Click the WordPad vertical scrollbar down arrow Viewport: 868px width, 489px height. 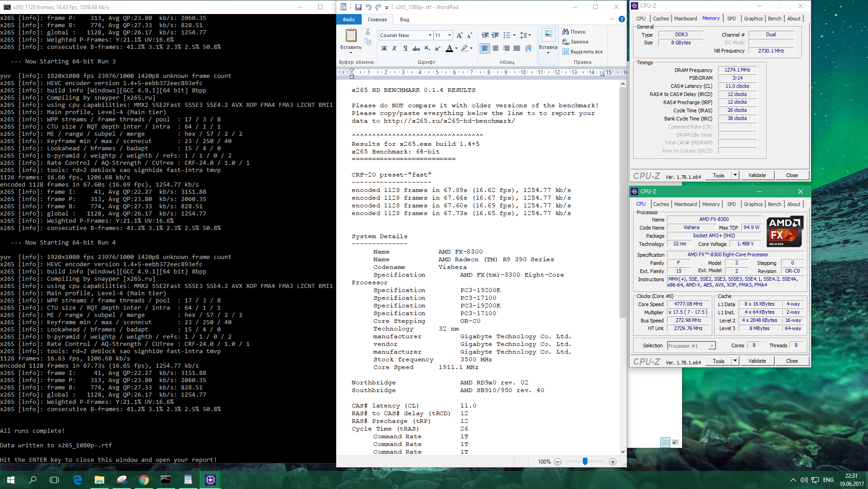coord(623,451)
